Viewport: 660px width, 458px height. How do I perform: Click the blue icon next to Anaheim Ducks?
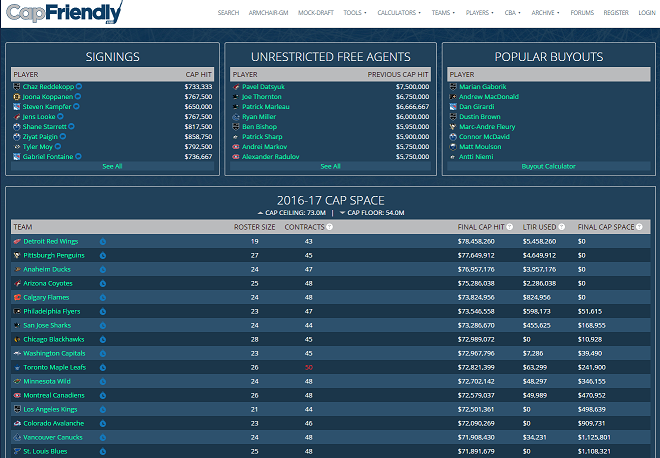[103, 269]
